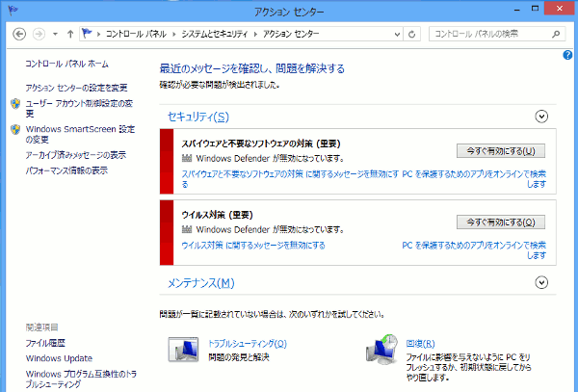This screenshot has height=392, width=578.
Task: Click ウイルス対策 に関するメッセージを無効にする link
Action: pyautogui.click(x=253, y=246)
